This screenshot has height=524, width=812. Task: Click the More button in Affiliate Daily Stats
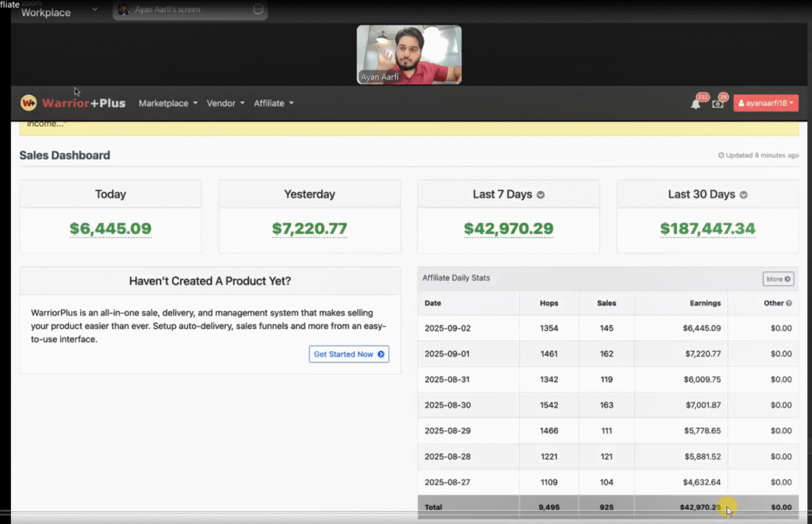click(x=778, y=279)
